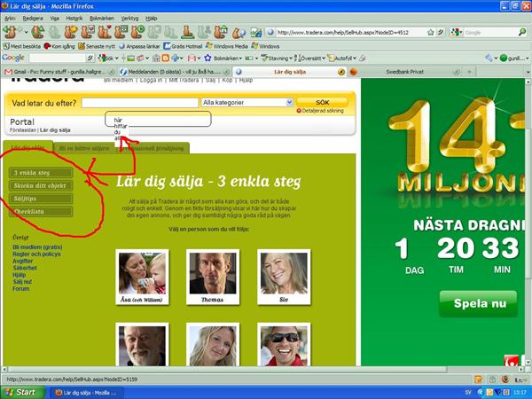Open the Regler och policys link
Image resolution: width=532 pixels, height=399 pixels.
(x=36, y=254)
